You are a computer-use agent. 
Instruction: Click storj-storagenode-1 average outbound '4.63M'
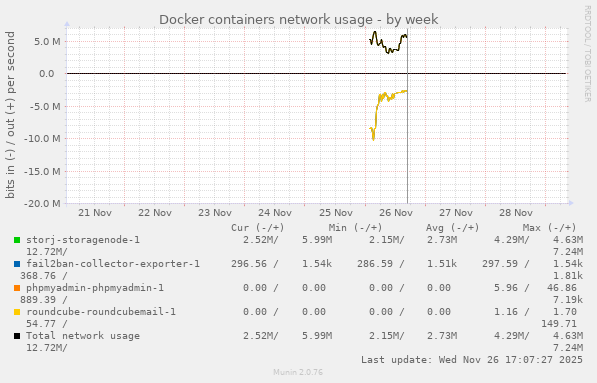pyautogui.click(x=568, y=240)
